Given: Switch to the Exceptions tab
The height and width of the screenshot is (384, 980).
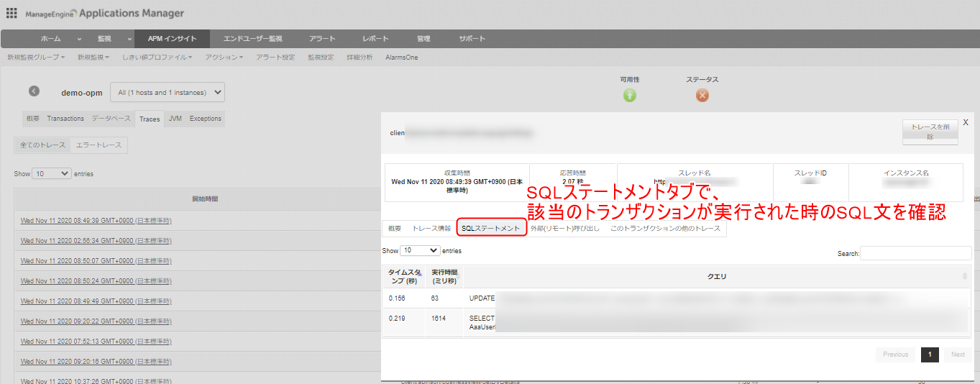Looking at the screenshot, I should (x=206, y=119).
